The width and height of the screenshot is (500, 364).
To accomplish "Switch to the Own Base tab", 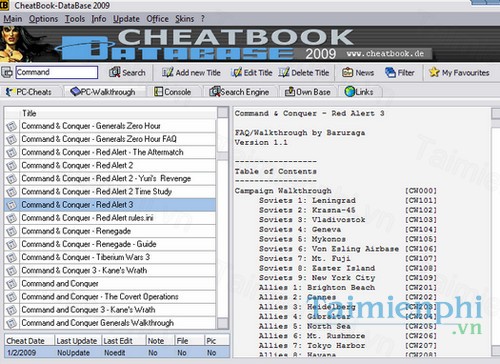I will [x=308, y=92].
